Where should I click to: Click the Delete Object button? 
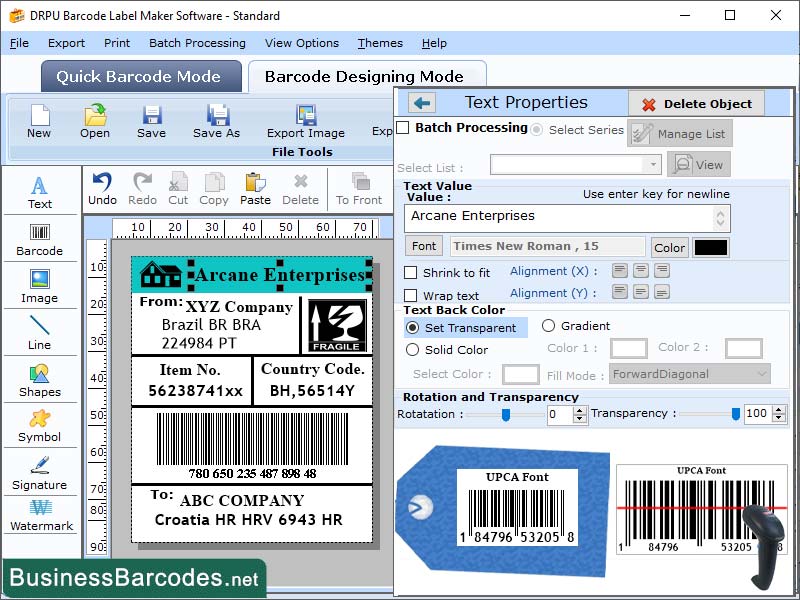pyautogui.click(x=696, y=104)
